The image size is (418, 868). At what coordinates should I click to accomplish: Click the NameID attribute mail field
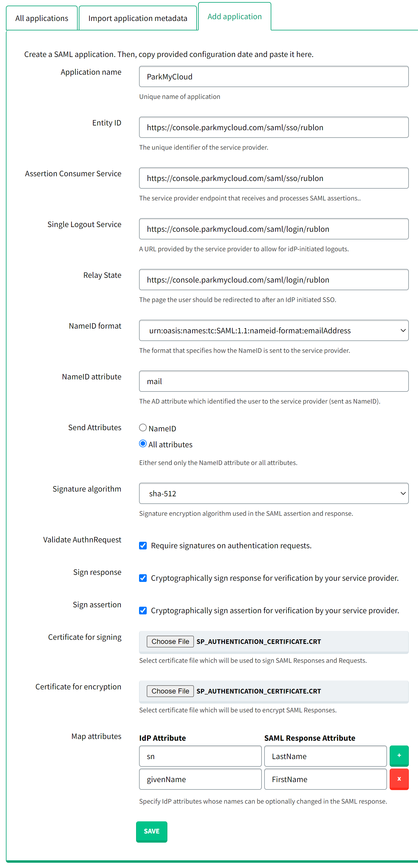pos(274,381)
